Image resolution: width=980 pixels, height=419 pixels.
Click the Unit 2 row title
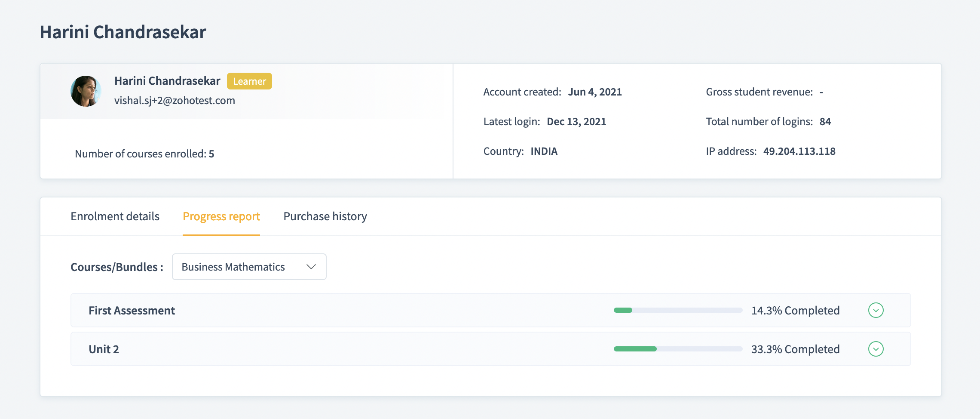pyautogui.click(x=104, y=349)
